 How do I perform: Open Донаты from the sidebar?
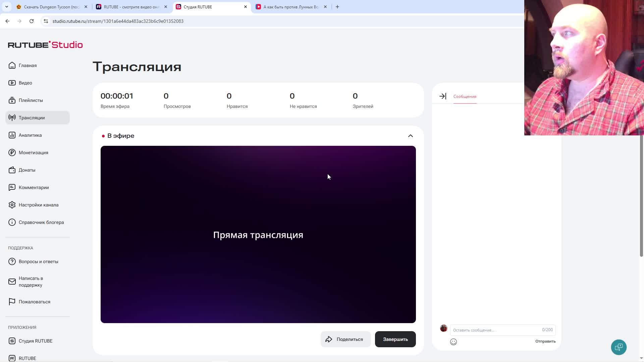click(x=26, y=170)
